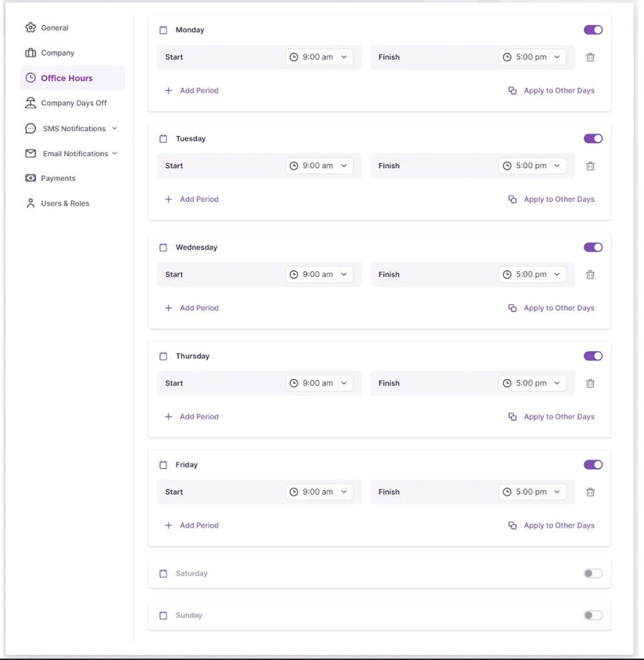Viewport: 644px width, 660px height.
Task: Delete Monday's time period with trash icon
Action: tap(590, 57)
